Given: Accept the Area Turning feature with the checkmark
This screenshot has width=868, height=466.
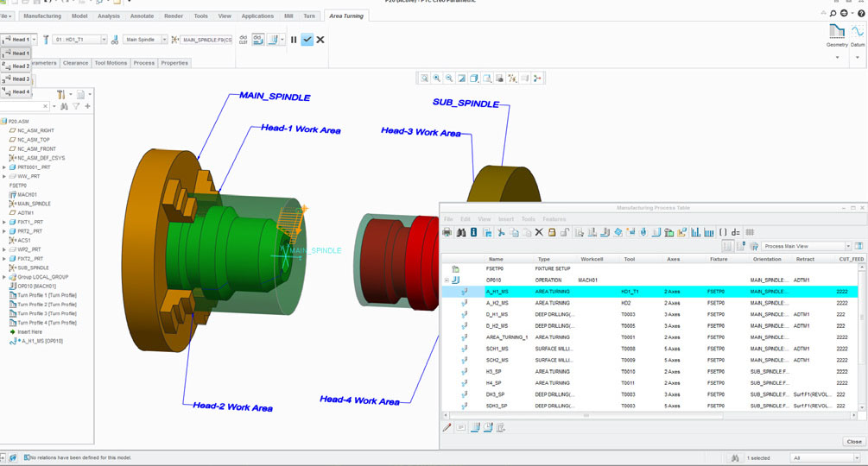Looking at the screenshot, I should point(307,39).
